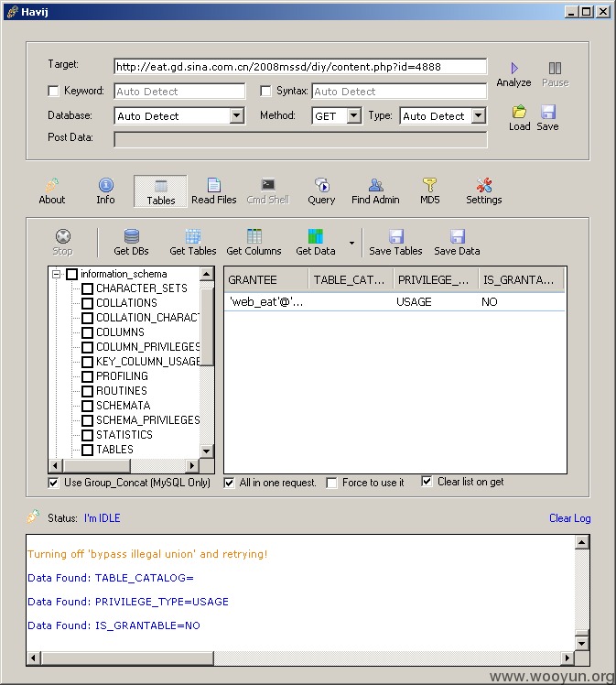Select COLLATIONS in the table tree
This screenshot has width=616, height=685.
[x=126, y=303]
